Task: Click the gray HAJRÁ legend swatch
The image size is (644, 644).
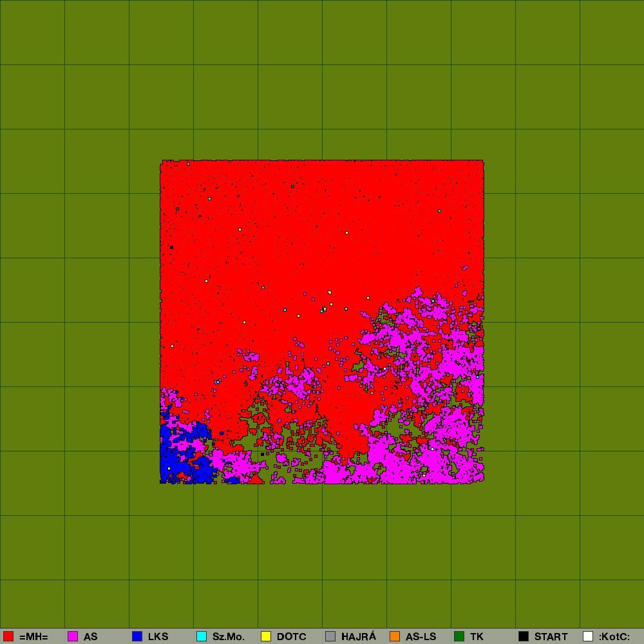Action: pos(330,636)
